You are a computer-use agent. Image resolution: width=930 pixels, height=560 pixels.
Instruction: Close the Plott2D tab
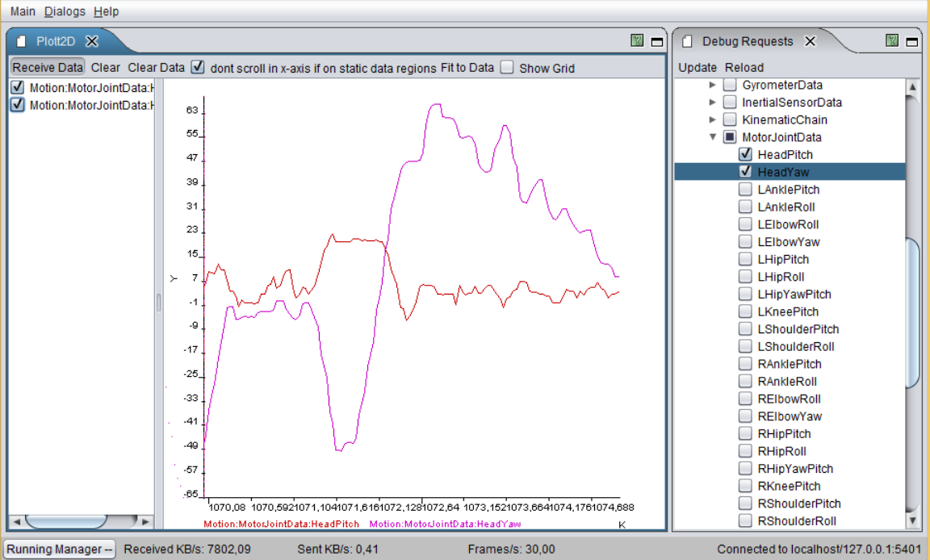pyautogui.click(x=92, y=41)
